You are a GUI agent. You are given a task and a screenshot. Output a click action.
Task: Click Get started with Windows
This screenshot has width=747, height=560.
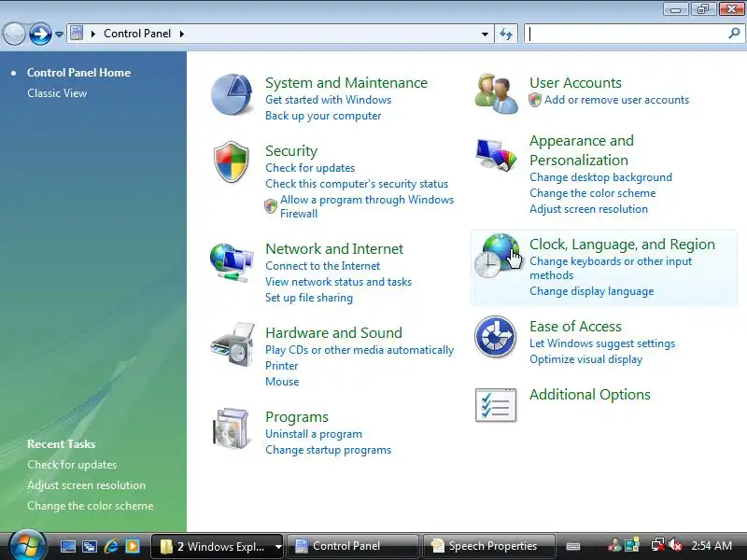[x=329, y=100]
